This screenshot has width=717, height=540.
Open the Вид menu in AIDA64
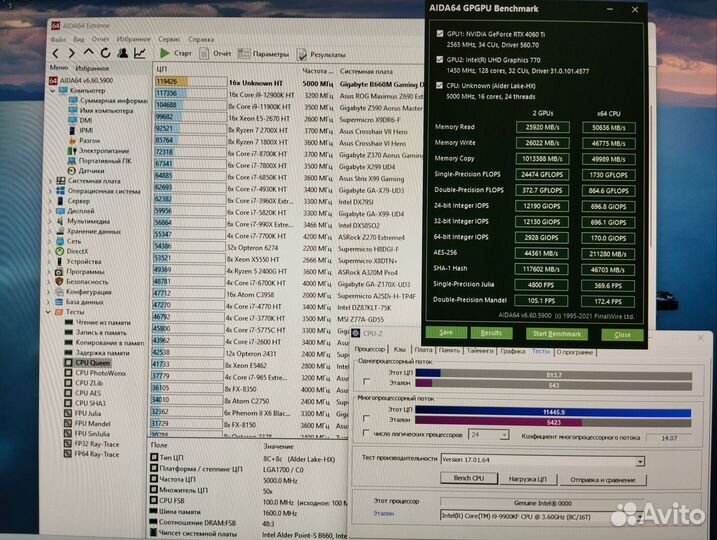point(79,39)
